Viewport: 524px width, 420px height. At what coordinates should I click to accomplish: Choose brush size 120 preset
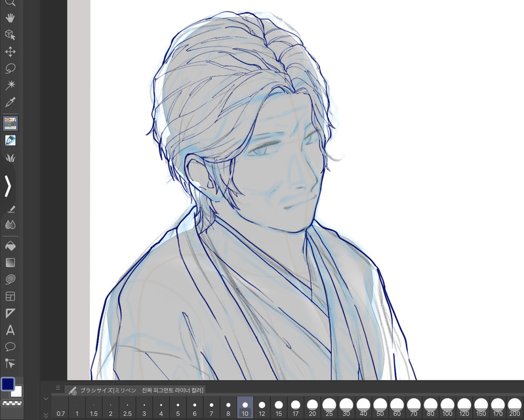(x=464, y=408)
